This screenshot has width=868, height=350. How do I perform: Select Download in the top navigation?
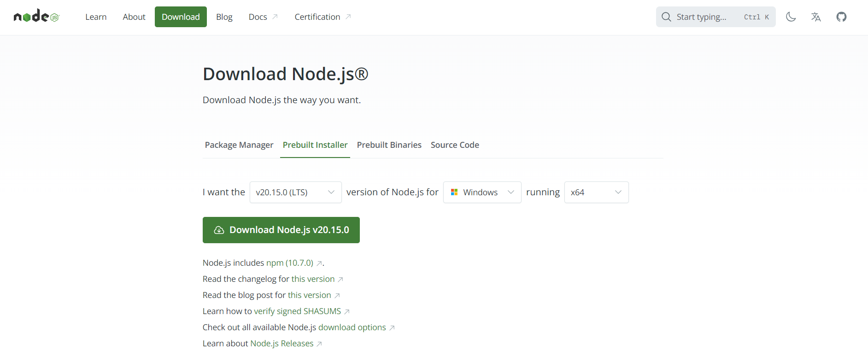tap(181, 17)
